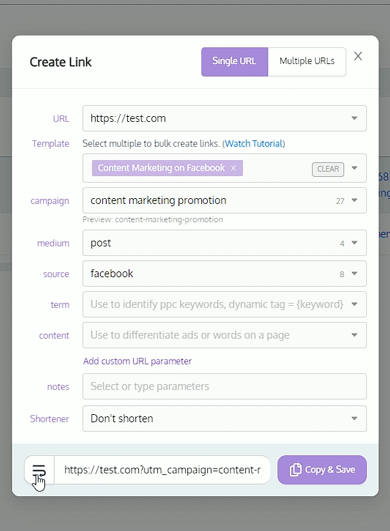Click into the term keywords field
The image size is (390, 531).
click(x=217, y=304)
